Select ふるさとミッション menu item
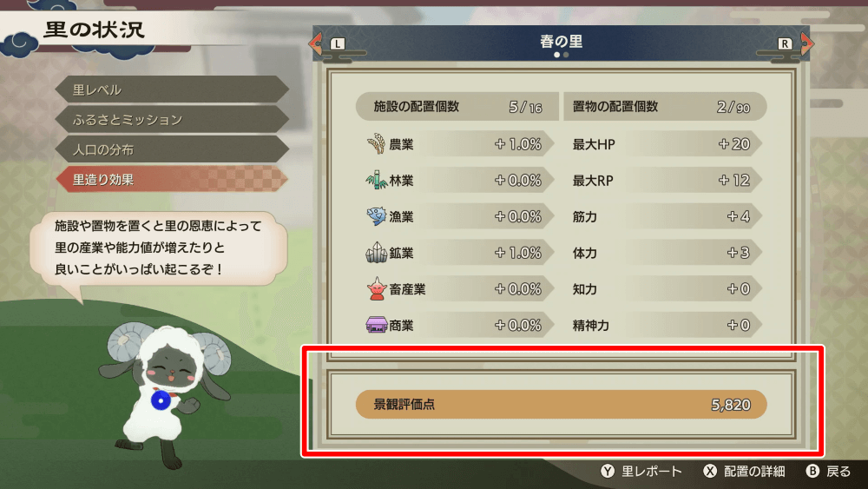 coord(172,120)
